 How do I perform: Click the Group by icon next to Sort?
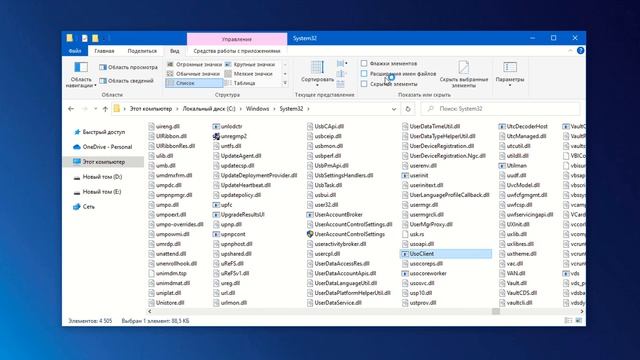pos(342,64)
